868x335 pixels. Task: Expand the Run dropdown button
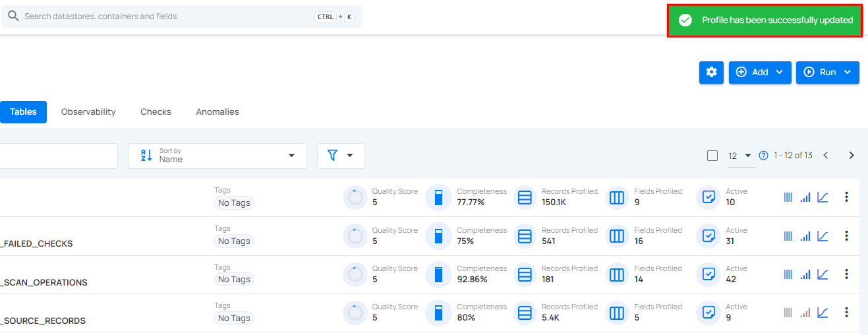827,73
